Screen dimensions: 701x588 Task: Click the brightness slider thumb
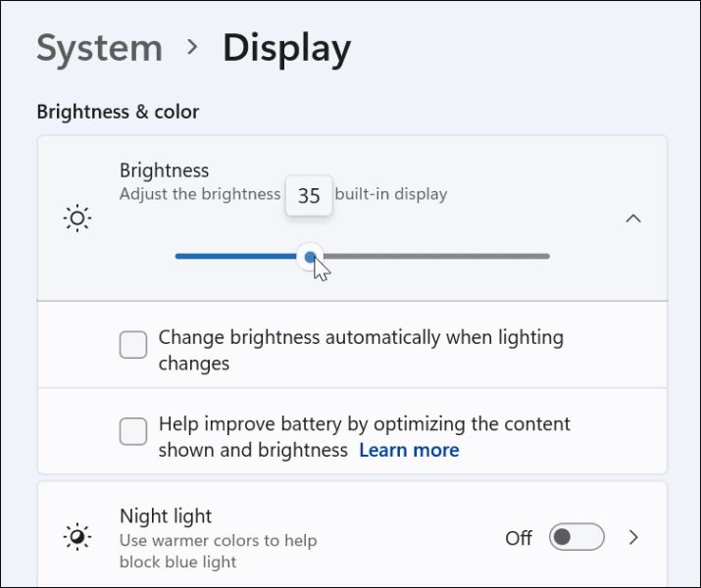(x=310, y=257)
